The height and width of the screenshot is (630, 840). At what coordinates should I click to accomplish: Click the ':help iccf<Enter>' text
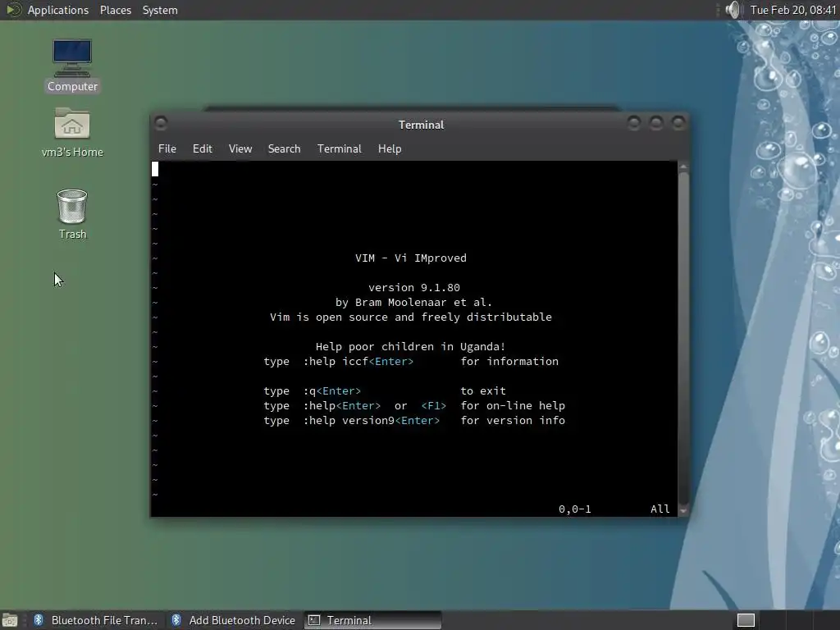point(358,362)
